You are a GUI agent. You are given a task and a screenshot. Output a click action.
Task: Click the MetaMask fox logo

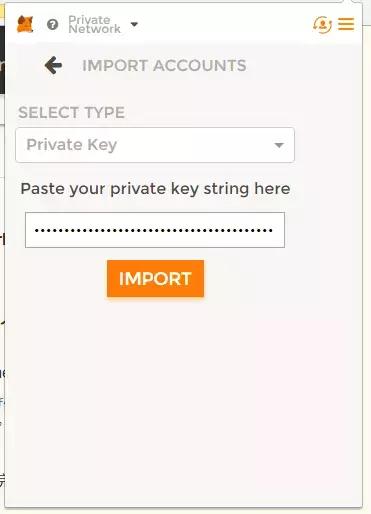[x=25, y=24]
